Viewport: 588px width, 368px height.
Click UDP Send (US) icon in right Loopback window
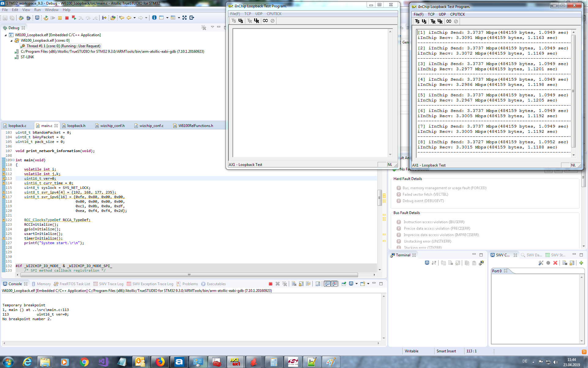(424, 21)
